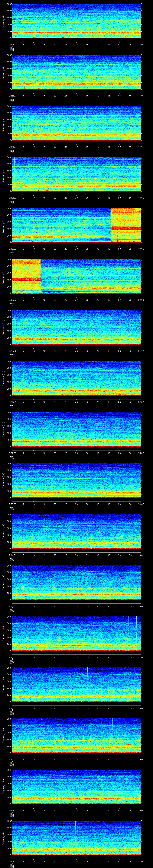The width and height of the screenshot is (153, 868).
Task: Click the 19:17:00 start time label
Action: tap(12, 197)
